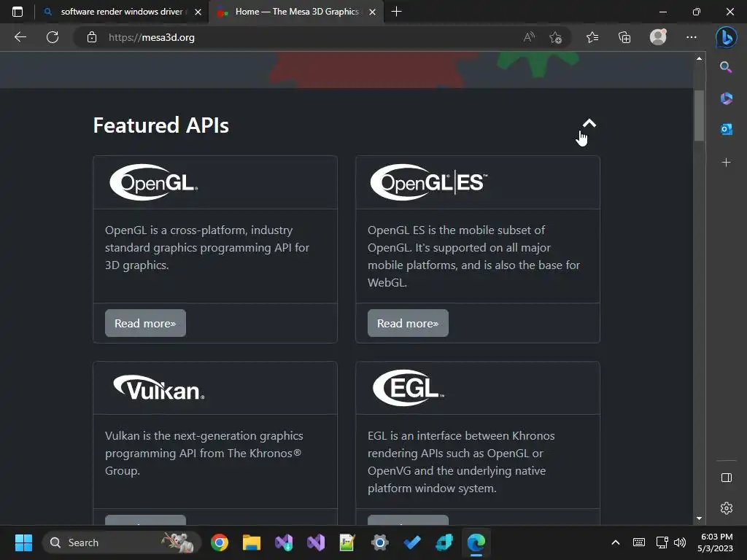Toggle the sidebar layout pane icon
This screenshot has height=560, width=747.
click(x=726, y=478)
